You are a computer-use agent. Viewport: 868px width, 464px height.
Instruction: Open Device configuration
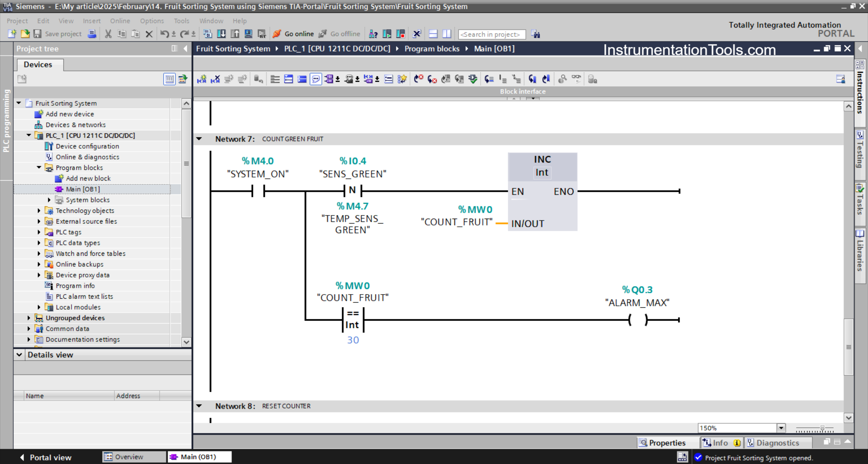[x=87, y=146]
